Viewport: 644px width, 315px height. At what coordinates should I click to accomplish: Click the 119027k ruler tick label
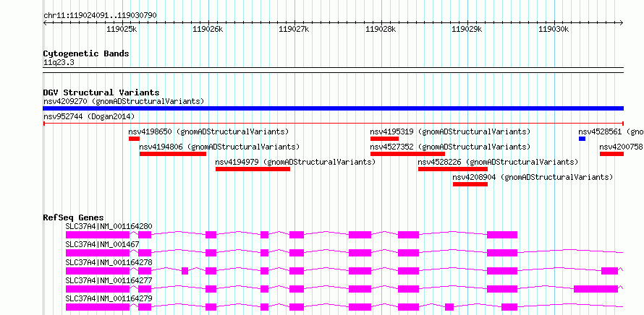pyautogui.click(x=294, y=29)
